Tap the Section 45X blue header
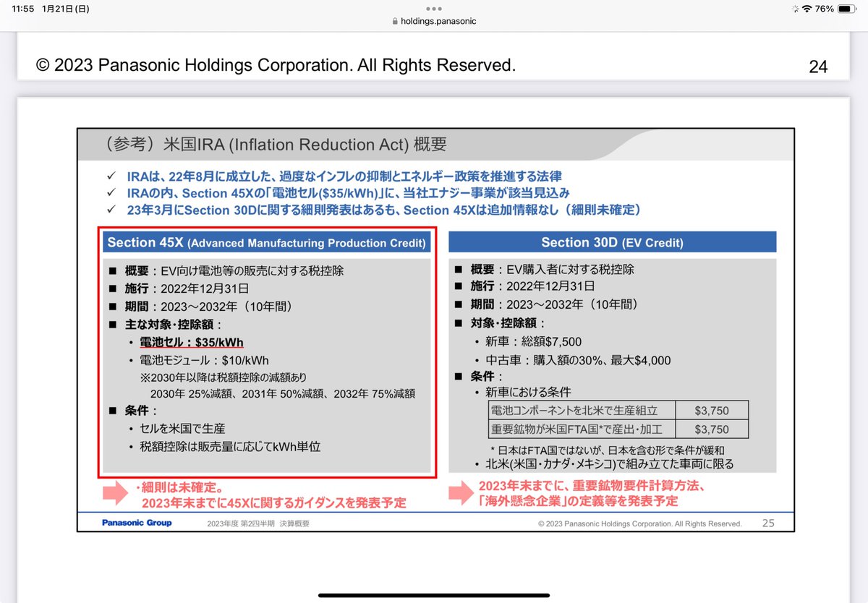 tap(266, 243)
